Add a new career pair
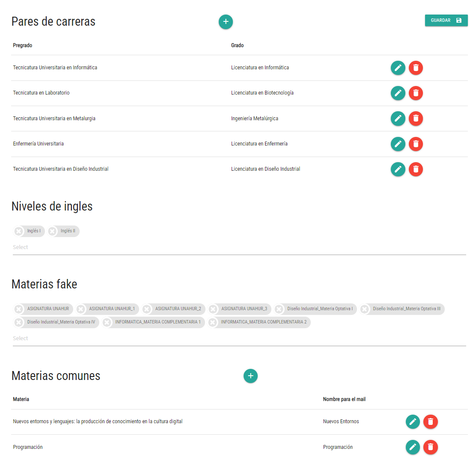The image size is (476, 457). [x=226, y=22]
